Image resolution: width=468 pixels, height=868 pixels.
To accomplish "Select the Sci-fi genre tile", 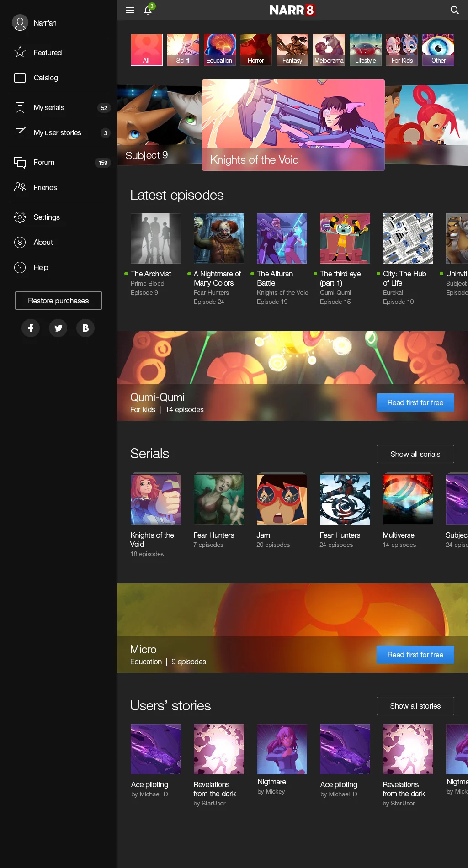I will click(183, 50).
